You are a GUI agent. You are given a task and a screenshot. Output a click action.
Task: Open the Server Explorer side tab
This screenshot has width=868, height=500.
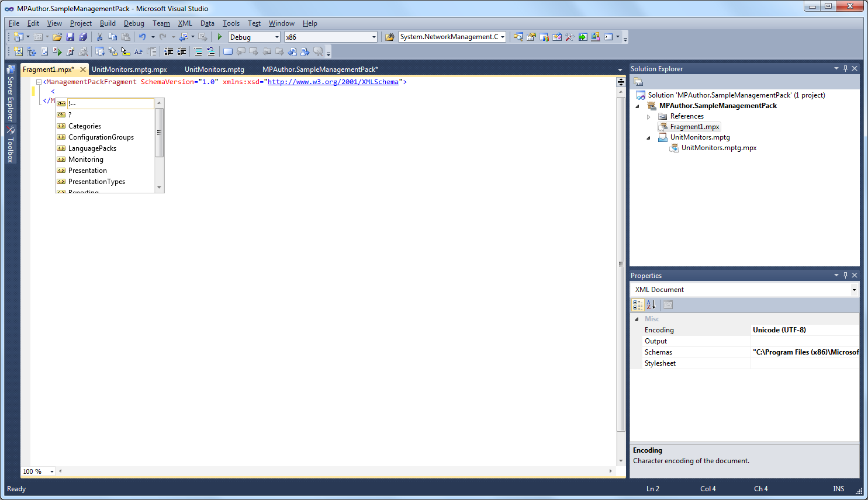pyautogui.click(x=11, y=93)
